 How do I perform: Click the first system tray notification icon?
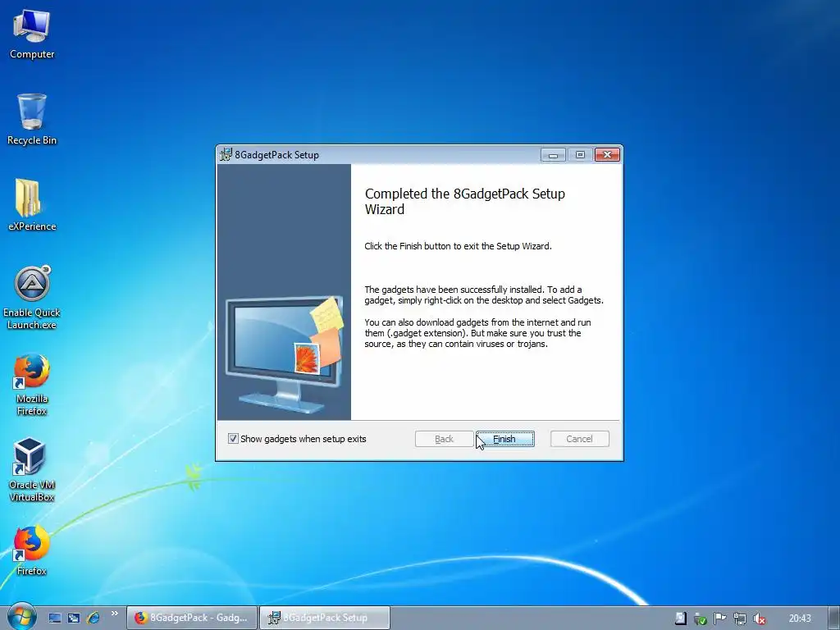coord(680,619)
